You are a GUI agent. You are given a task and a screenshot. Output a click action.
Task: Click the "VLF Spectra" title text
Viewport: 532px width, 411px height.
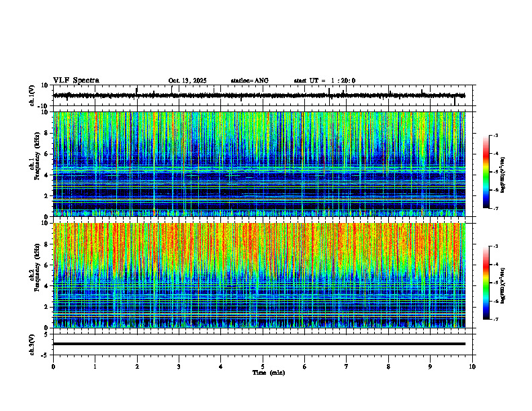76,81
